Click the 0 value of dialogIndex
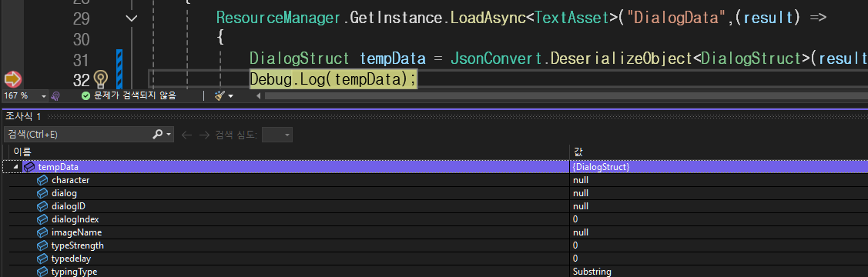868x277 pixels. pos(576,219)
